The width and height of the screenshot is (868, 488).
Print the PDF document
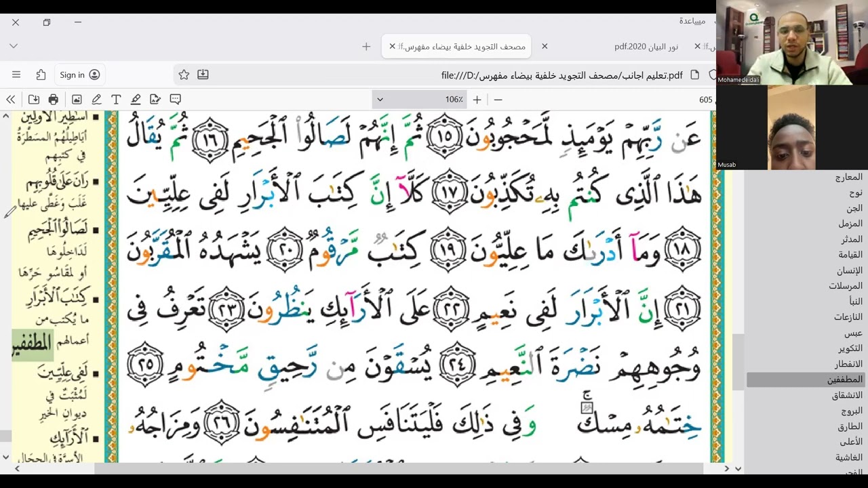pyautogui.click(x=54, y=100)
